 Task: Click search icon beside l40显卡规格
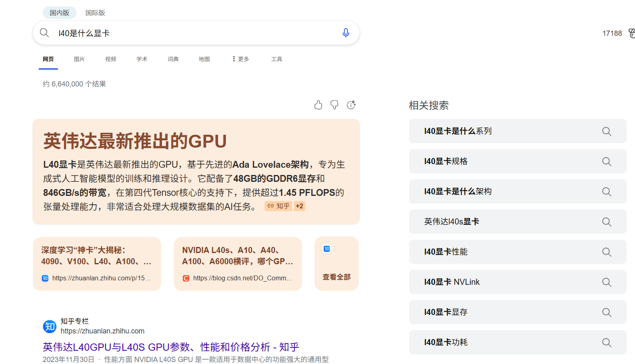coord(606,161)
